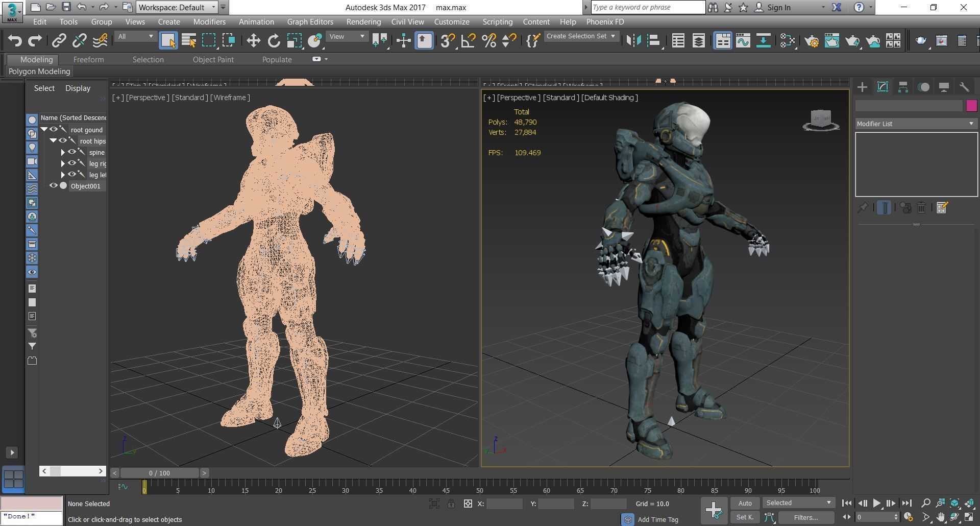Click the Play Animation button
Screen dimensions: 980x526
pos(876,503)
